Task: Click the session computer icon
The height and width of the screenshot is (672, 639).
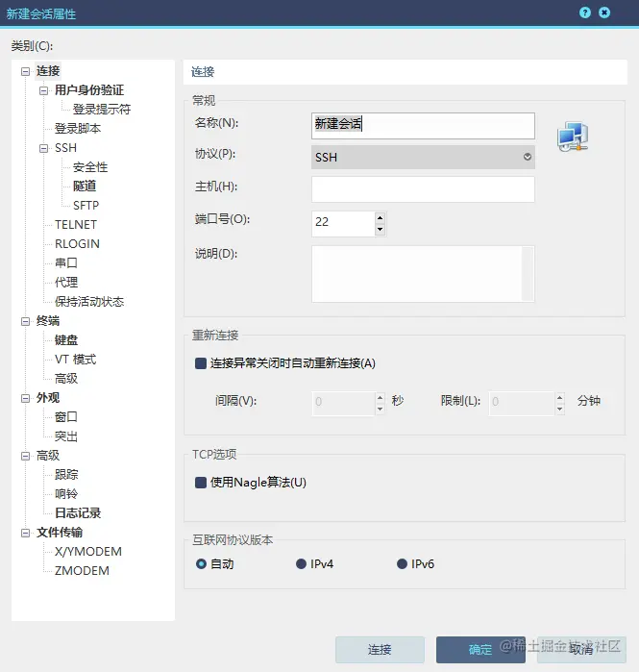Action: click(573, 137)
